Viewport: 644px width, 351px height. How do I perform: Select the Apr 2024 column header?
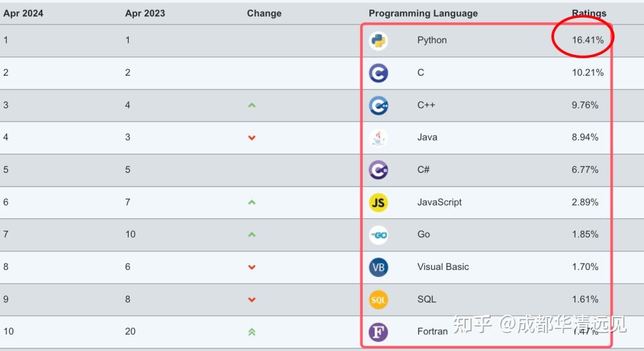point(23,13)
